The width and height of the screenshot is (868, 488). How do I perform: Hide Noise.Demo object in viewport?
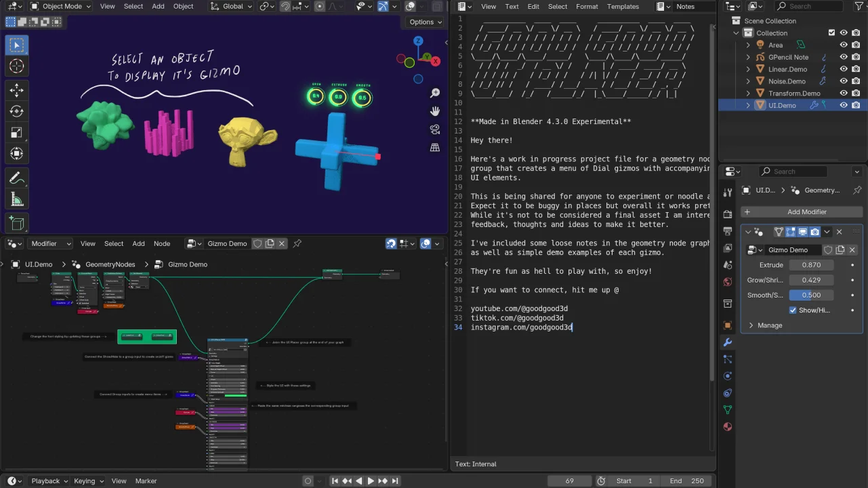coord(844,81)
